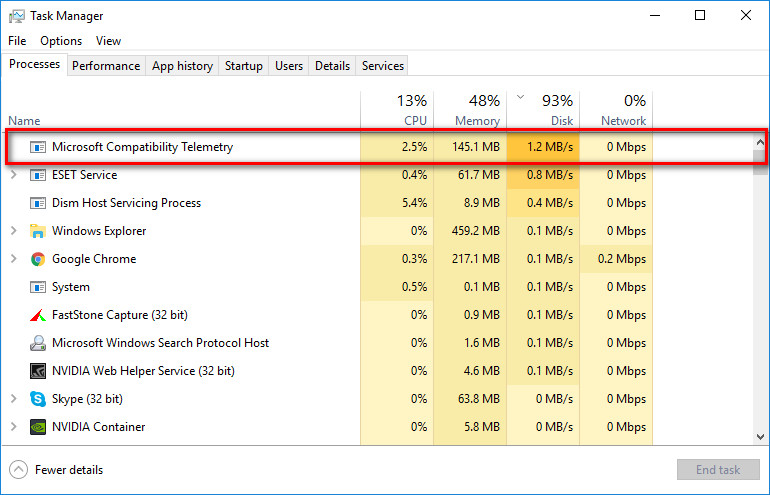Select NVIDIA Web Helper Service (32 bit) name
This screenshot has width=770, height=495.
[x=143, y=371]
